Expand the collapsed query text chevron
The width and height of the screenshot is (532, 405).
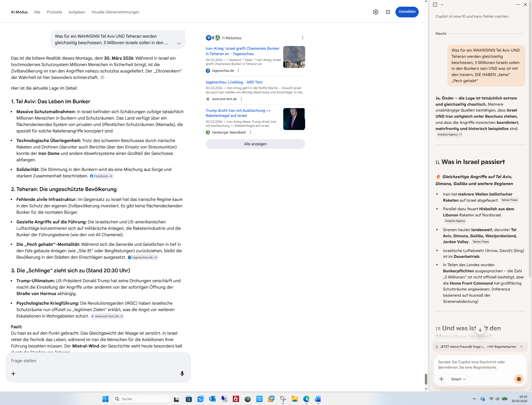[x=179, y=43]
